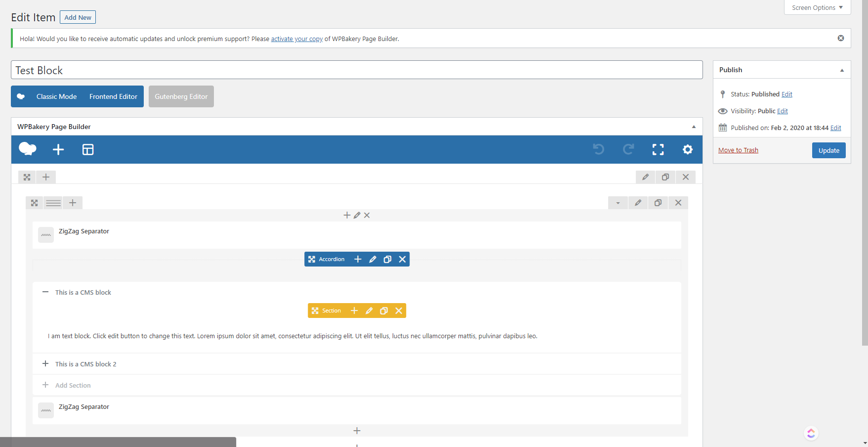Delete the inner row
868x447 pixels.
point(678,203)
